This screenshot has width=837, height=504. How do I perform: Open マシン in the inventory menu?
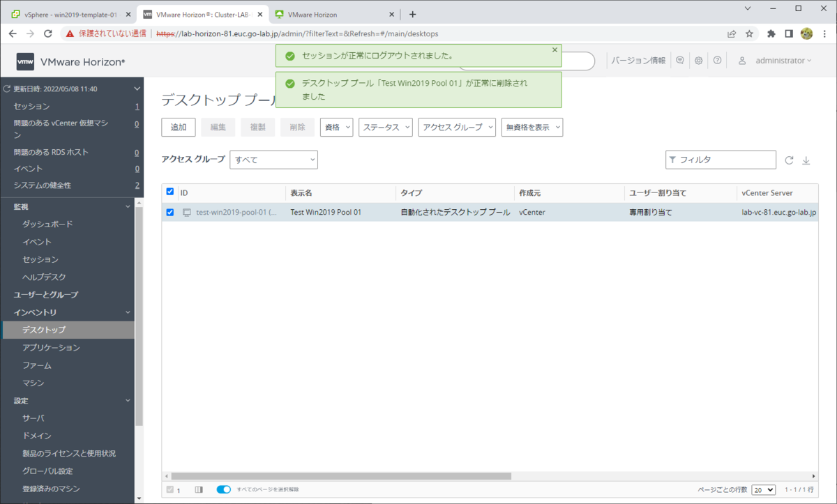(x=33, y=383)
